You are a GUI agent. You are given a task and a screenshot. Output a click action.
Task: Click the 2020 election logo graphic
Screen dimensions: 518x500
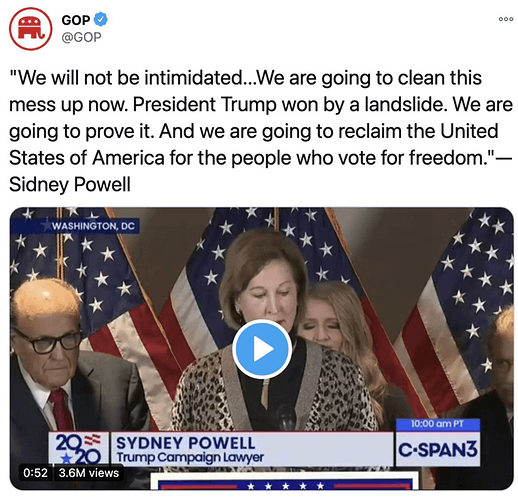[79, 448]
